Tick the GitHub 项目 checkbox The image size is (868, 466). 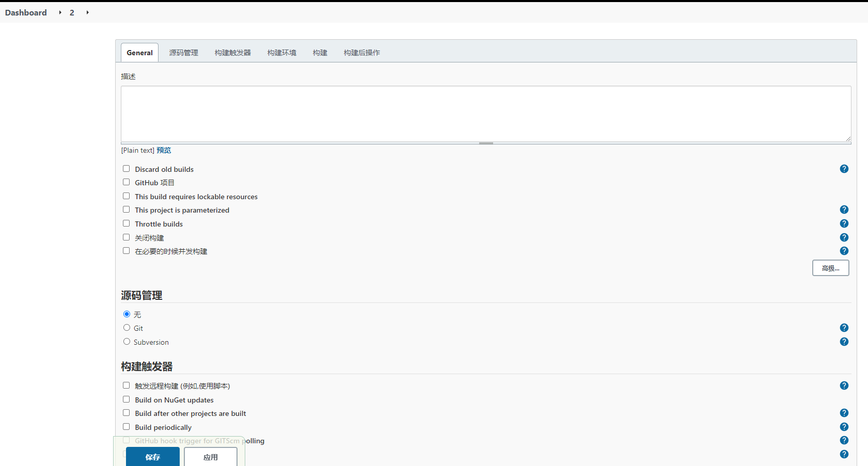126,182
